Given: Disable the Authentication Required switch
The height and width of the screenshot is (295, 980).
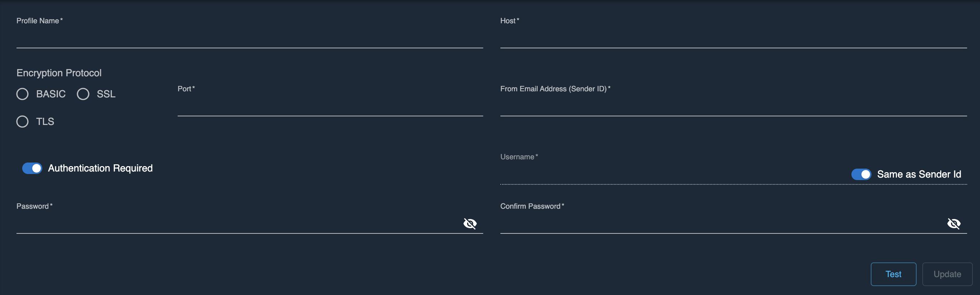Looking at the screenshot, I should (32, 168).
